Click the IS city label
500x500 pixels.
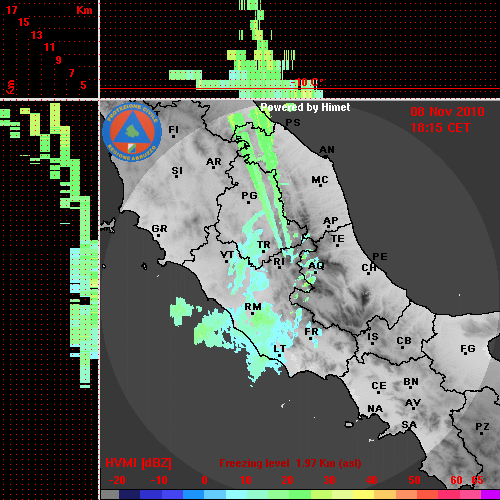[373, 337]
